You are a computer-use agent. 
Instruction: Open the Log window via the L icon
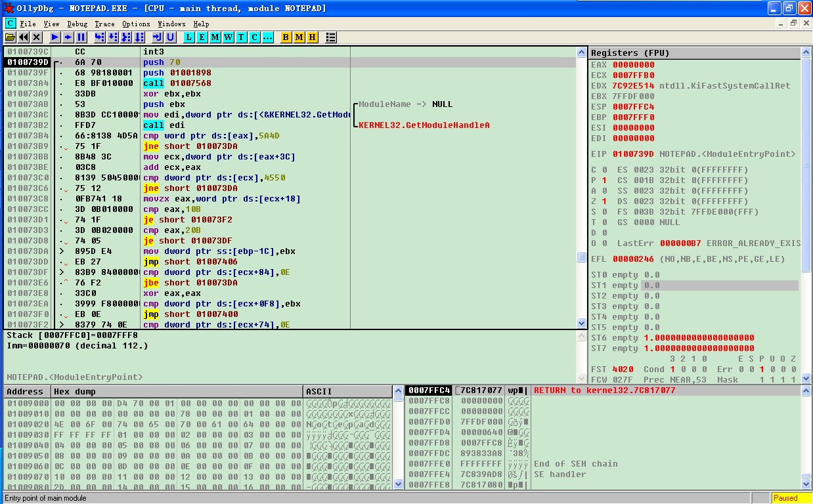189,37
